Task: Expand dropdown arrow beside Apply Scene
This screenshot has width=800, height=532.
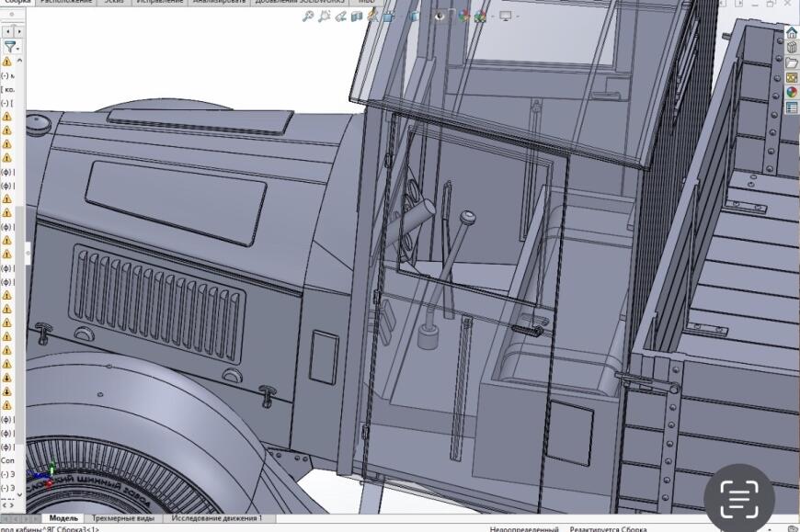Action: (492, 17)
